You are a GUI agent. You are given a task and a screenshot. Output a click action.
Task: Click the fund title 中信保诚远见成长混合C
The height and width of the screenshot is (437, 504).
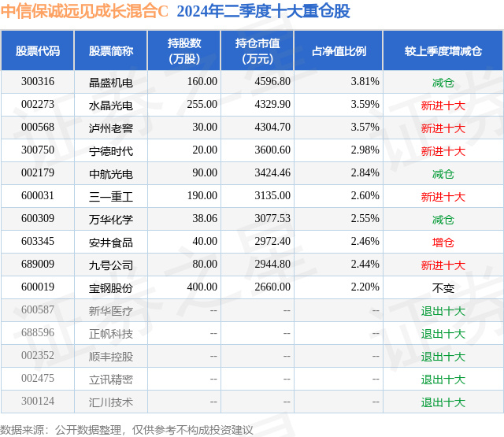[84, 11]
